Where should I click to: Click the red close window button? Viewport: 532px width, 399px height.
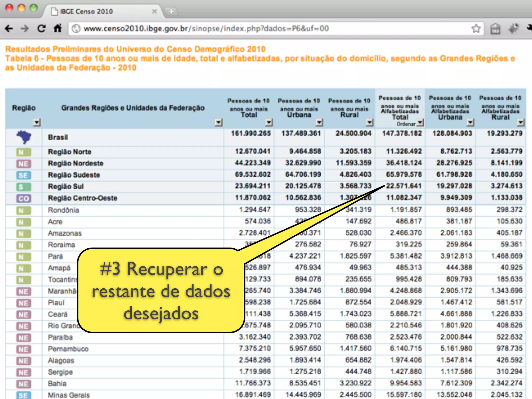pos(9,8)
